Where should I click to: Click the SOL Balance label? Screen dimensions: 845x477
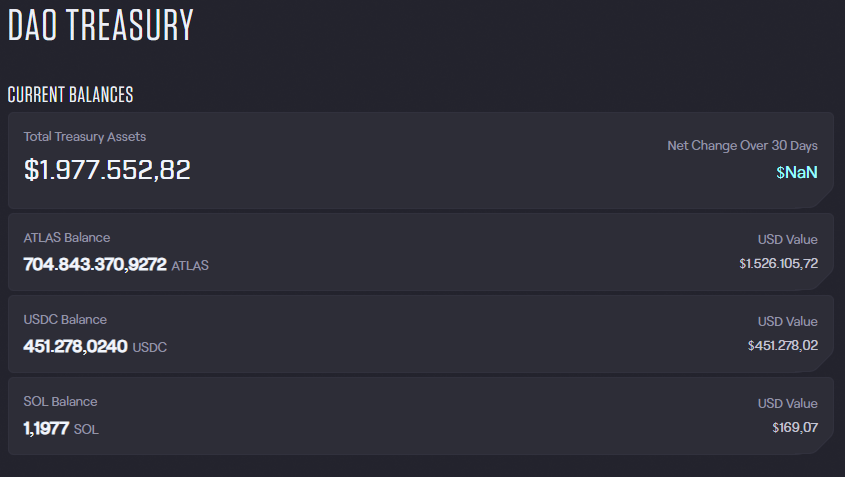point(60,402)
